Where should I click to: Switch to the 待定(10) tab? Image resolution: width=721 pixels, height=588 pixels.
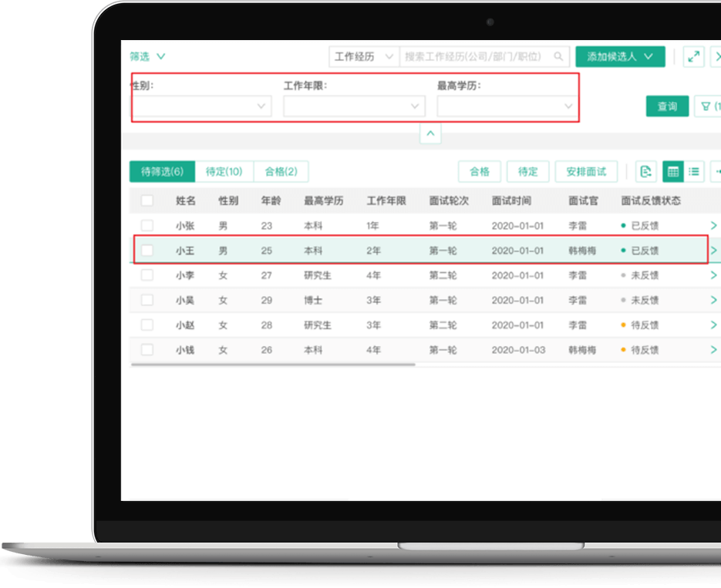(224, 172)
